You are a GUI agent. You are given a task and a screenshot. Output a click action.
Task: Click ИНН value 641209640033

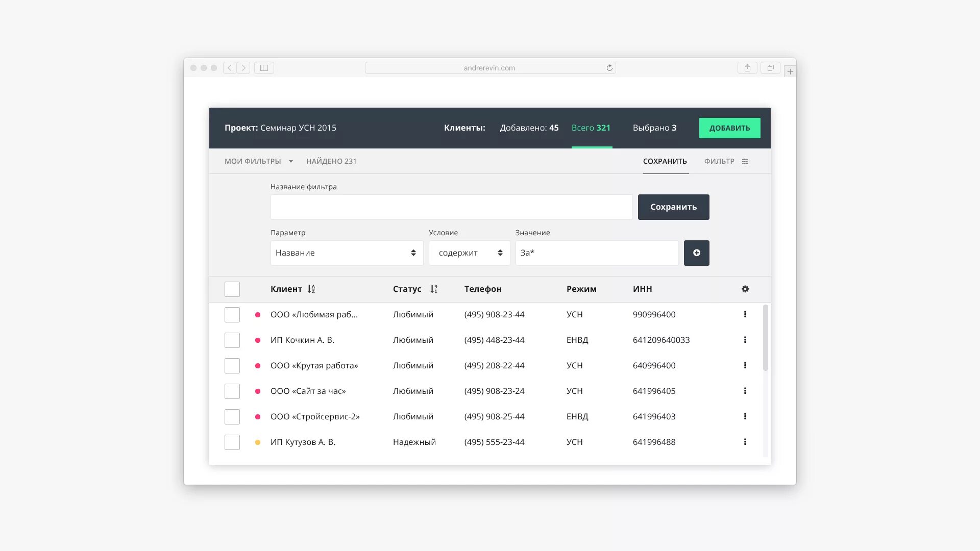click(661, 340)
